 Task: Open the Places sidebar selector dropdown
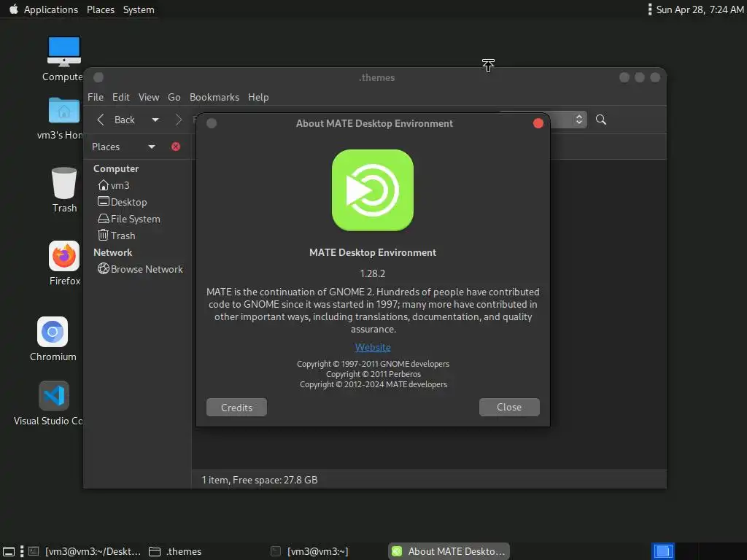(124, 147)
